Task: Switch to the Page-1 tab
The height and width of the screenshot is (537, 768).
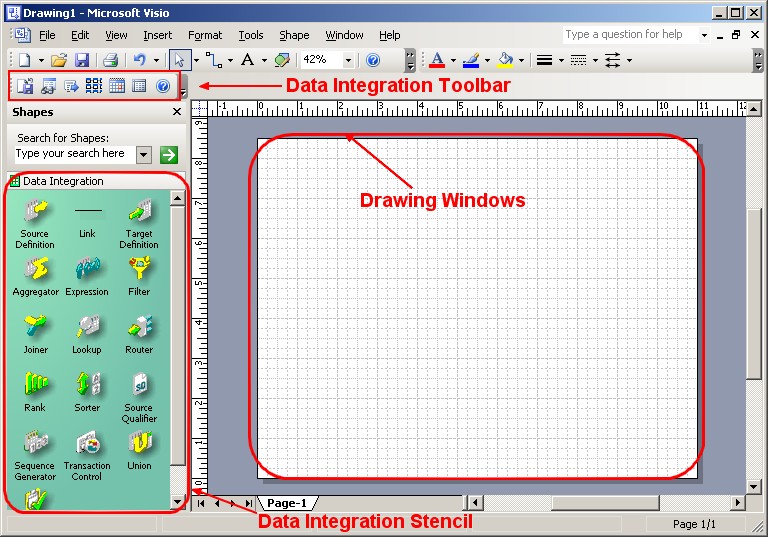Action: (288, 503)
